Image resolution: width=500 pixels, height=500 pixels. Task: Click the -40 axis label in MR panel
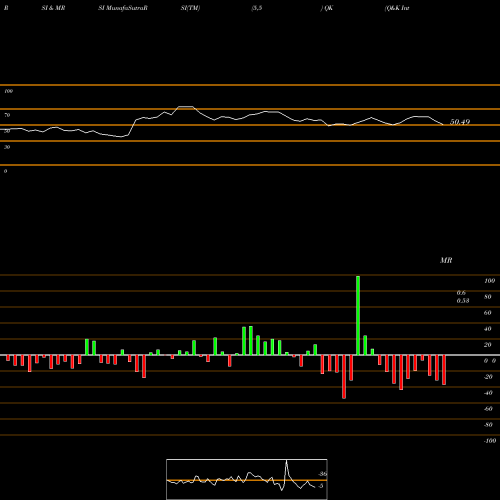coord(488,393)
